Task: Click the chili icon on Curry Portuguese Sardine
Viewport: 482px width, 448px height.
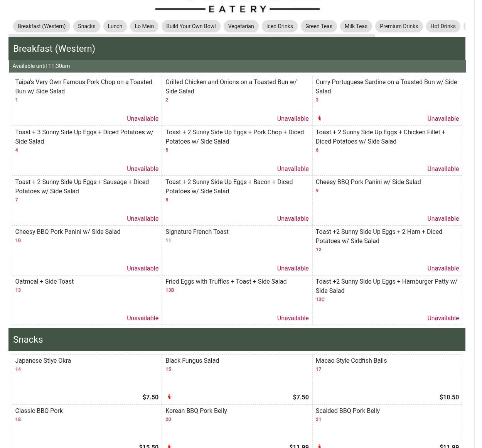Action: (319, 118)
